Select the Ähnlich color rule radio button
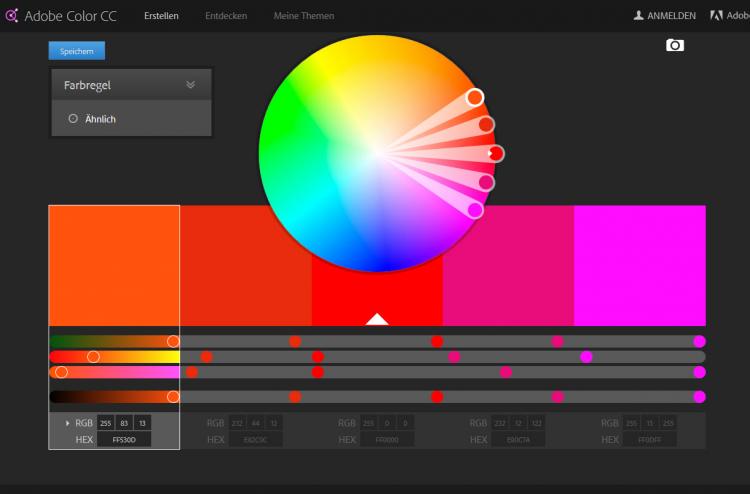Viewport: 750px width, 494px height. coord(73,118)
